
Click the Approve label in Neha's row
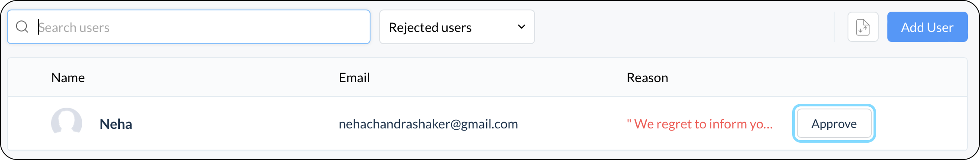(834, 124)
